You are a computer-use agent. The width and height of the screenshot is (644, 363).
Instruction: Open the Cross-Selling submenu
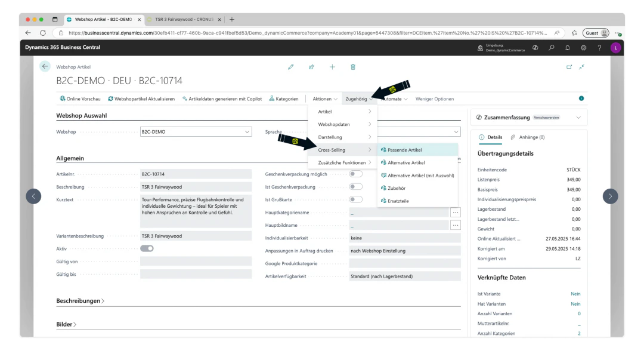click(342, 150)
